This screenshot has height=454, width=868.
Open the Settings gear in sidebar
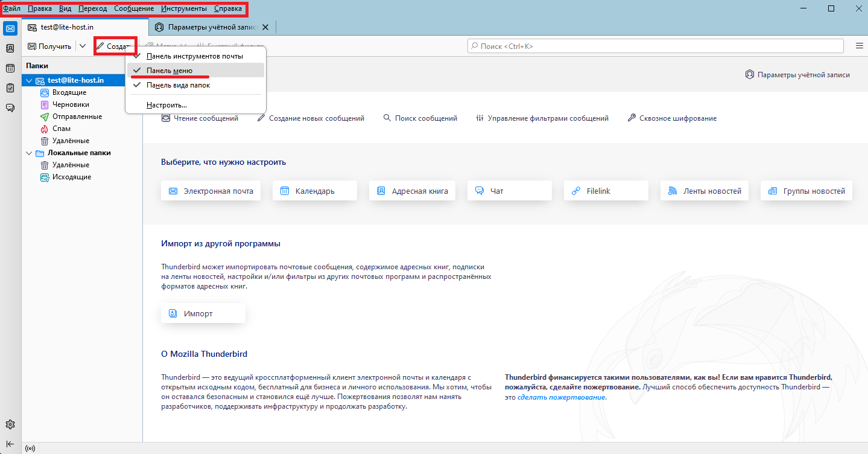tap(10, 424)
